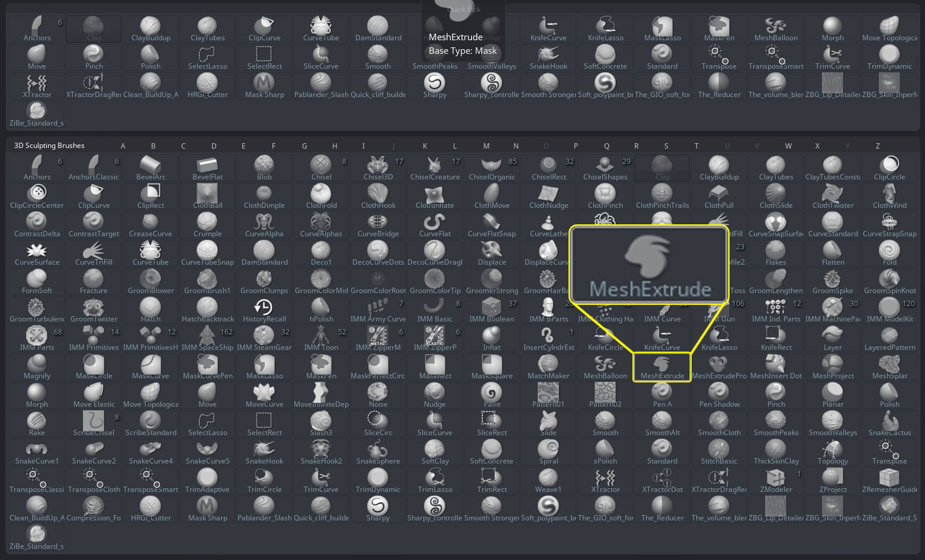925x560 pixels.
Task: Select the TrimAdaptive brush
Action: [207, 481]
